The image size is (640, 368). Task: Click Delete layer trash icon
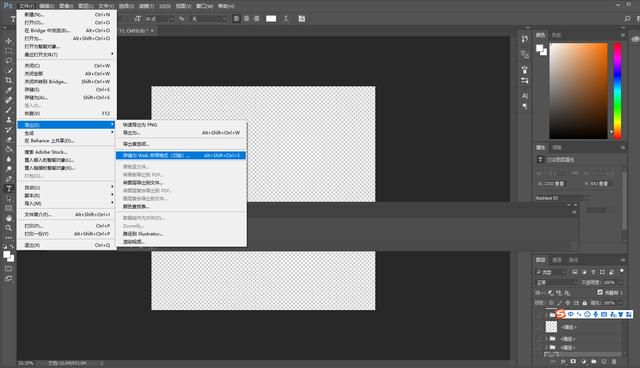614,361
